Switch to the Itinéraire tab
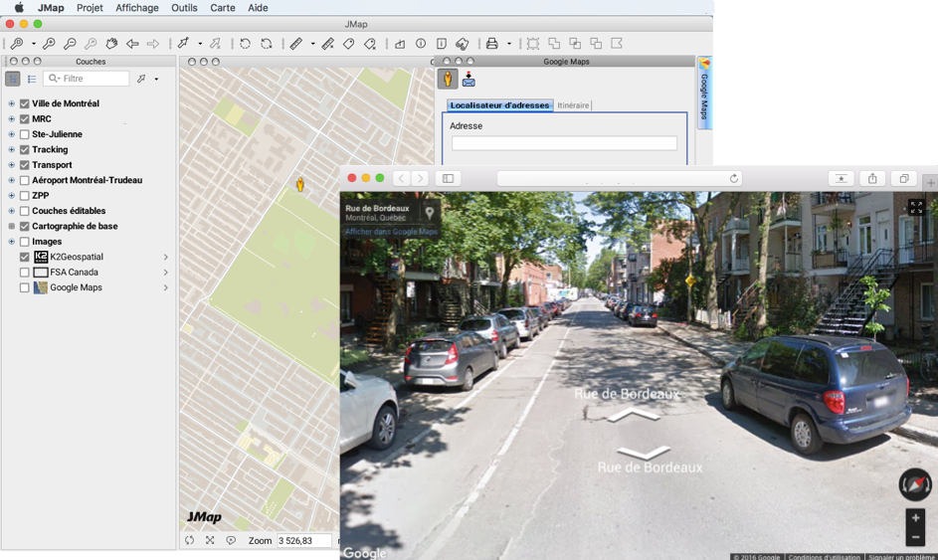 [573, 105]
